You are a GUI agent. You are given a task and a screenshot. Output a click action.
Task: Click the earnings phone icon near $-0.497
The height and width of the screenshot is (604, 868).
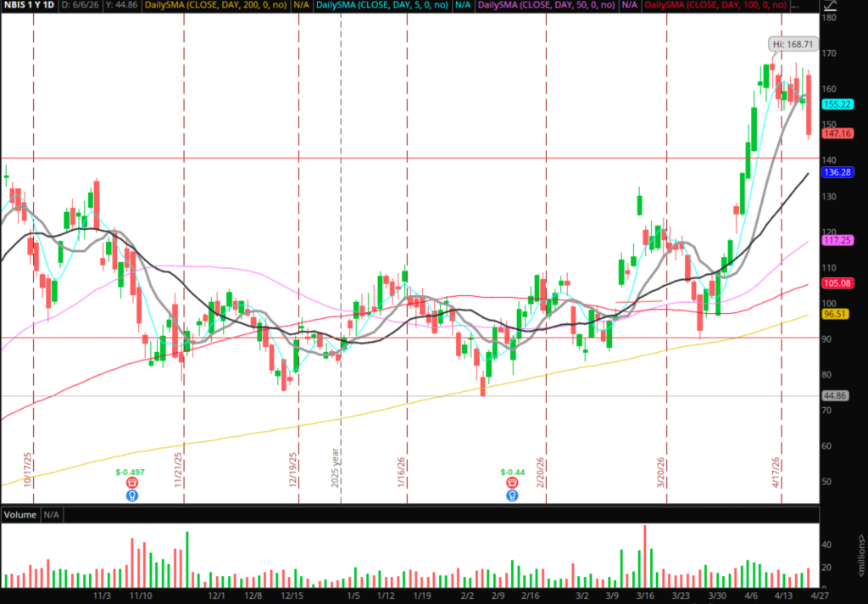point(132,482)
